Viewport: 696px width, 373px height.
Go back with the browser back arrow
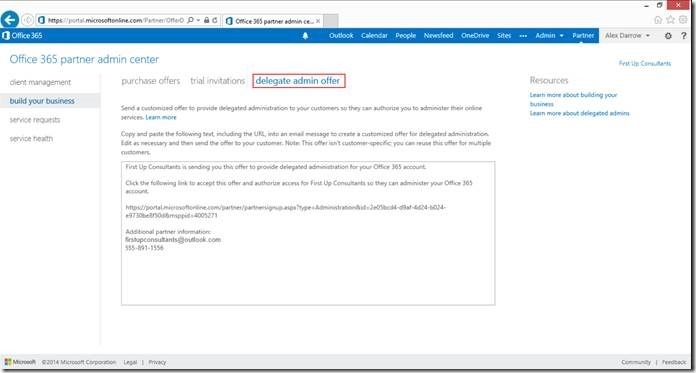[9, 20]
